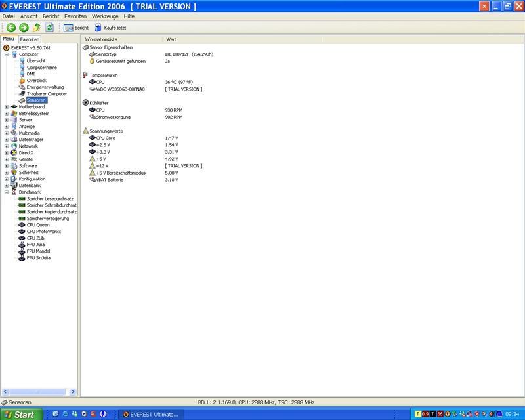Image resolution: width=525 pixels, height=420 pixels.
Task: Open the Hilfe menu
Action: (x=129, y=16)
